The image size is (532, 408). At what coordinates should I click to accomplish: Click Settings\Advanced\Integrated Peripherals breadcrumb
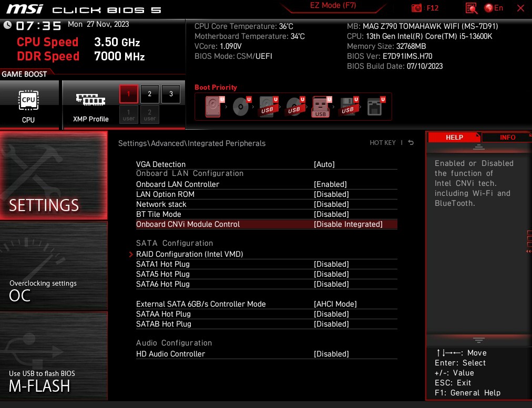pyautogui.click(x=192, y=143)
